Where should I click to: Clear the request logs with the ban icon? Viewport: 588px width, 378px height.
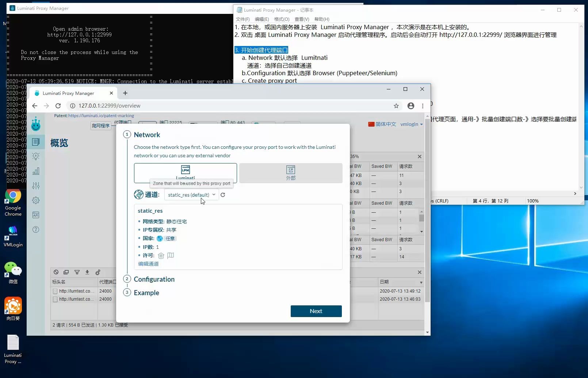coord(56,272)
